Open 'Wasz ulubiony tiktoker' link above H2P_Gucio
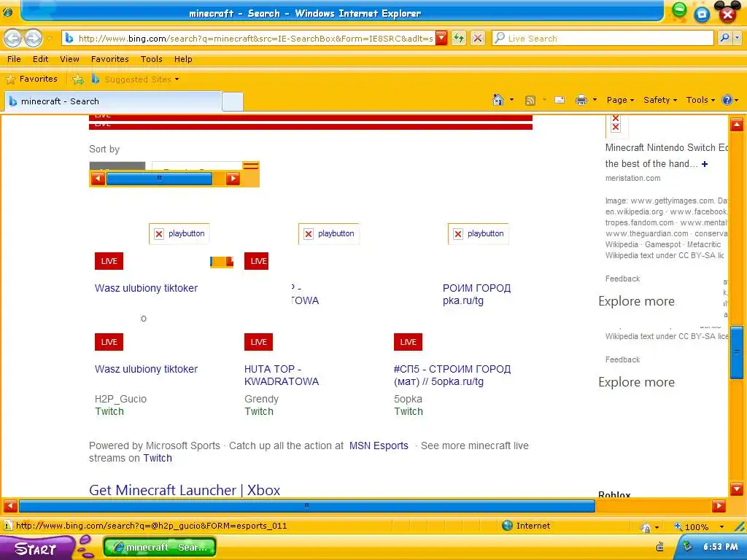The height and width of the screenshot is (560, 747). [x=146, y=369]
